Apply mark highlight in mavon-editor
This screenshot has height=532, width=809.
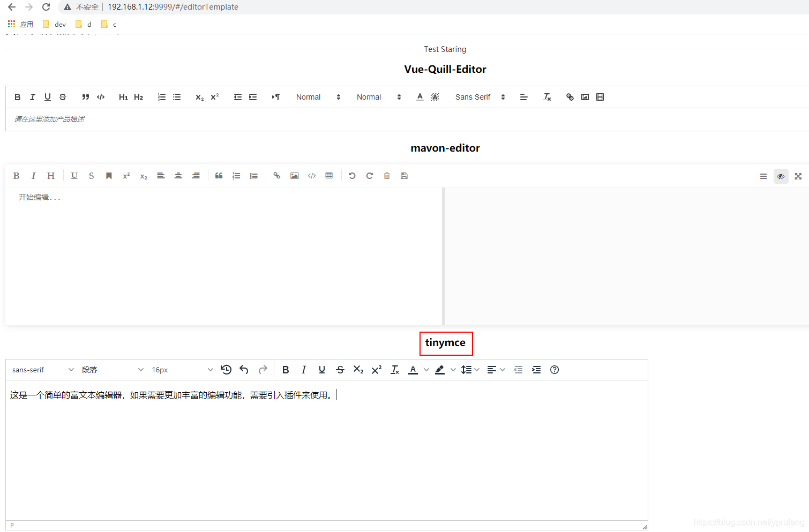point(109,176)
